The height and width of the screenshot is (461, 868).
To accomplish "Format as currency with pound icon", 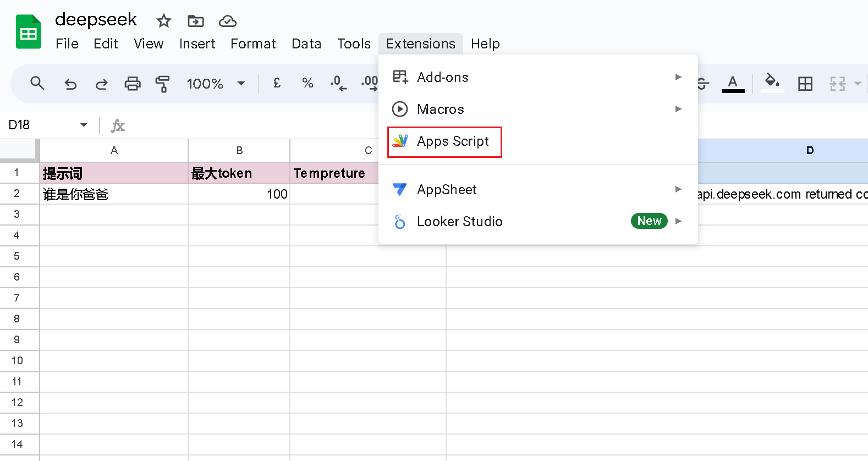I will point(277,84).
